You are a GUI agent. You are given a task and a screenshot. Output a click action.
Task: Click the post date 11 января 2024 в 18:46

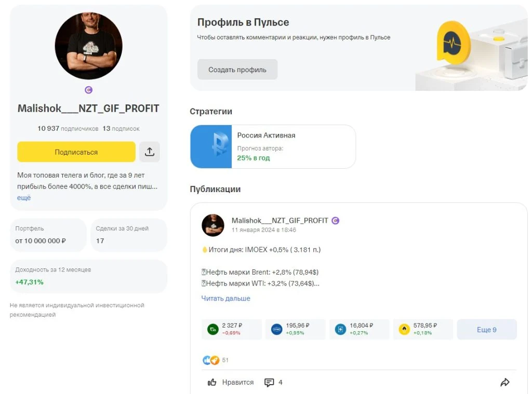(263, 230)
